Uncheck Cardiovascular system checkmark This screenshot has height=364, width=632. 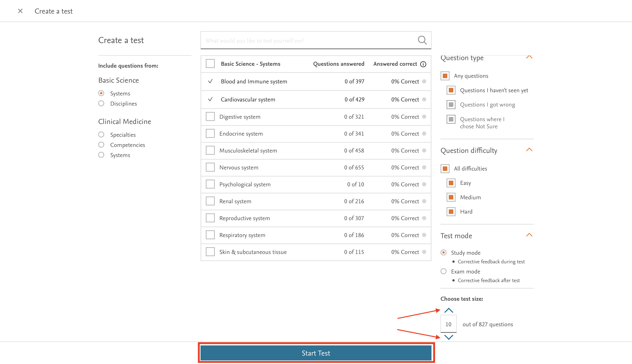click(x=210, y=99)
